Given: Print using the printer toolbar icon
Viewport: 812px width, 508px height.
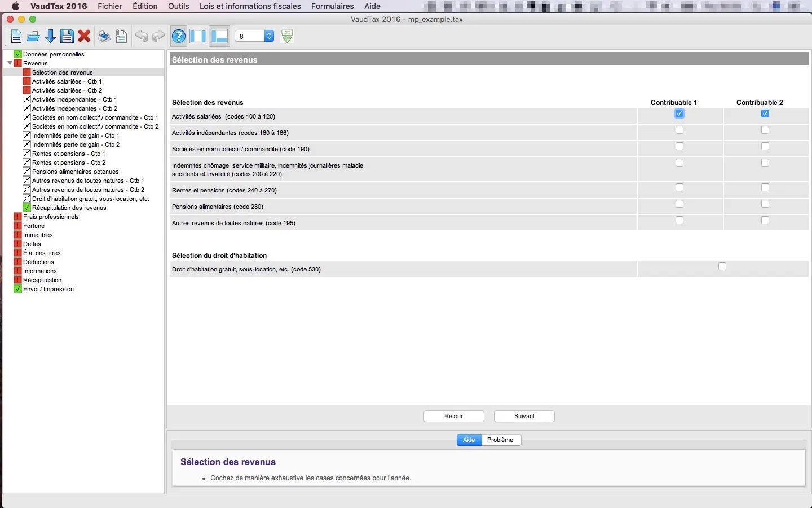Looking at the screenshot, I should (x=104, y=37).
